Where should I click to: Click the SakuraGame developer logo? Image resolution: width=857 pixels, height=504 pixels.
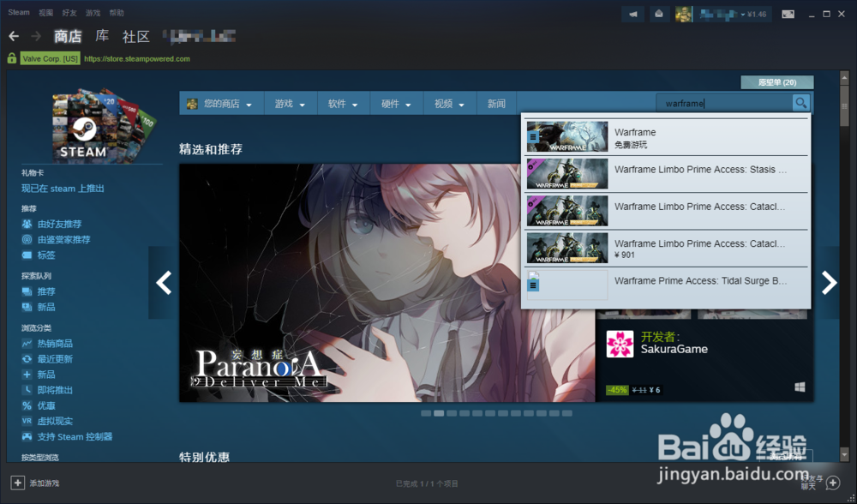click(620, 344)
